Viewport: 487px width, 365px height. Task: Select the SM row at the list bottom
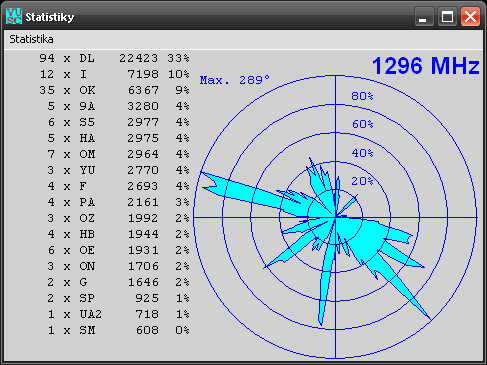pyautogui.click(x=114, y=330)
